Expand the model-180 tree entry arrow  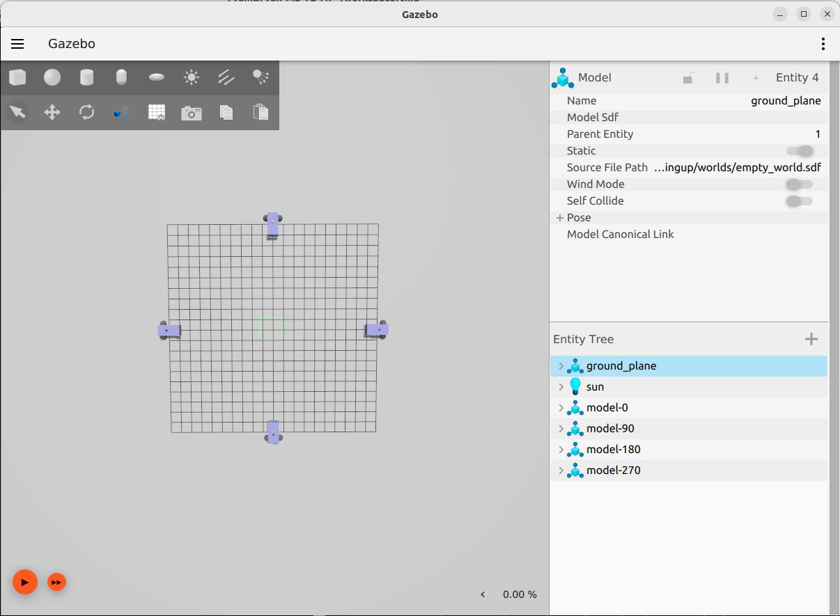click(x=561, y=450)
